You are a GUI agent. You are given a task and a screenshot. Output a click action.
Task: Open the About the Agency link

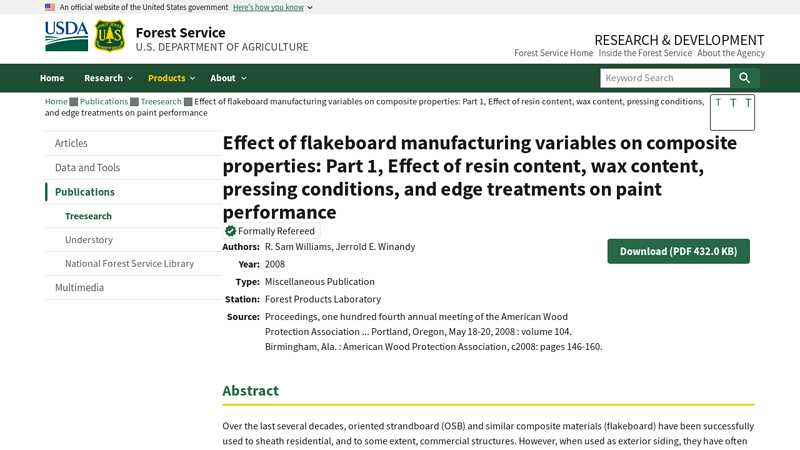point(731,53)
